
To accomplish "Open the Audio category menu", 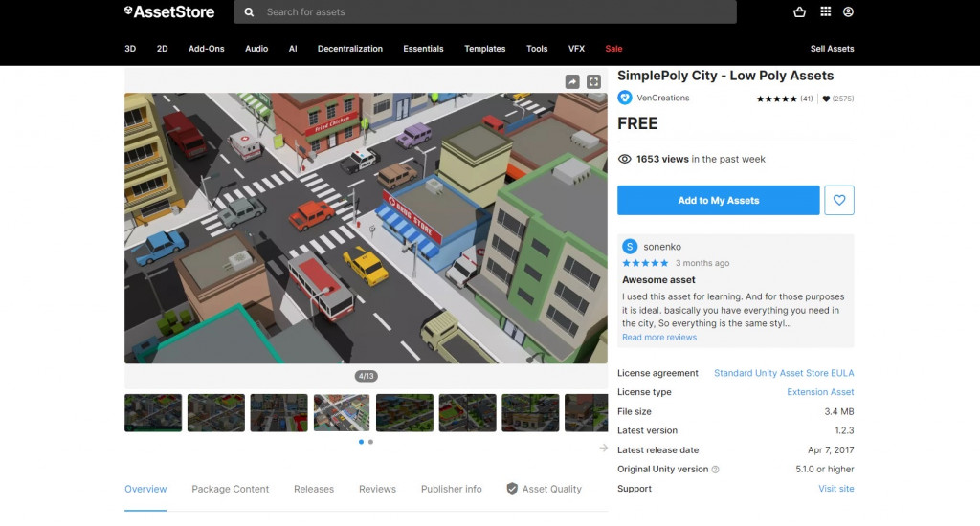I will 256,48.
